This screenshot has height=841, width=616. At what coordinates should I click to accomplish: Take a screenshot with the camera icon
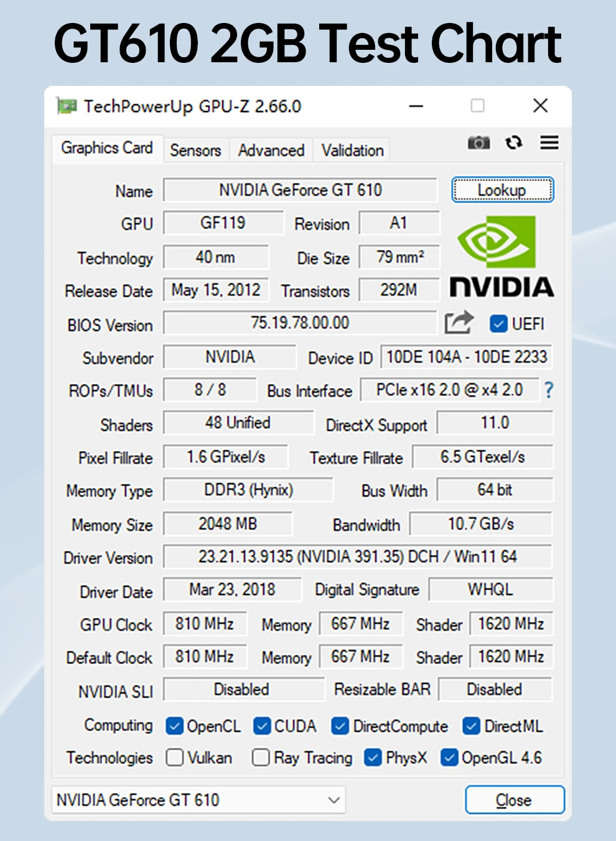(x=478, y=143)
